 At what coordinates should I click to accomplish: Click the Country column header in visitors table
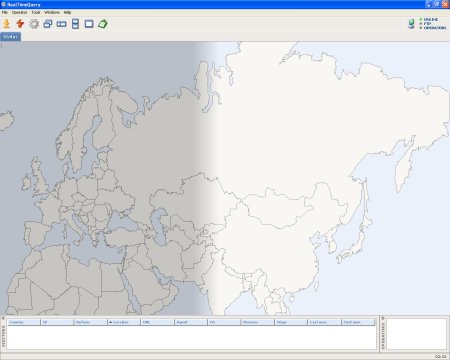coord(24,322)
